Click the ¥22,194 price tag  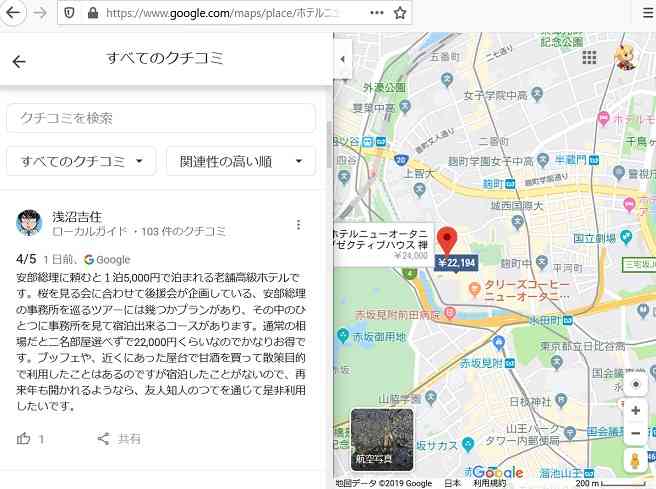tap(456, 263)
